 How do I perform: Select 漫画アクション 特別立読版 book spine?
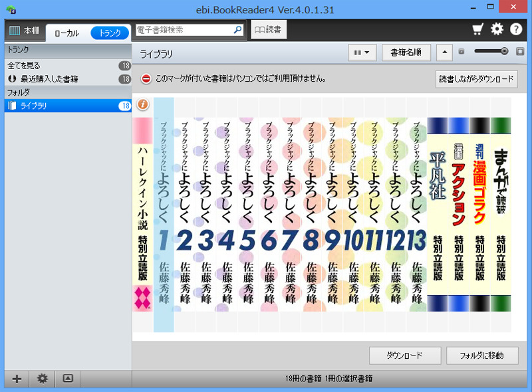(x=458, y=215)
